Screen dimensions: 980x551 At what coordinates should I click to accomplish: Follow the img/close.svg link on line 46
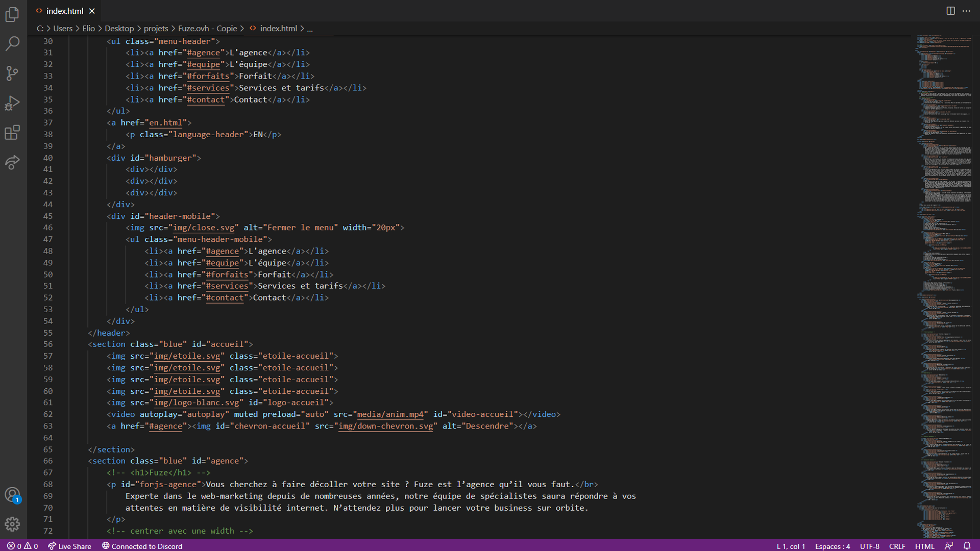[204, 228]
